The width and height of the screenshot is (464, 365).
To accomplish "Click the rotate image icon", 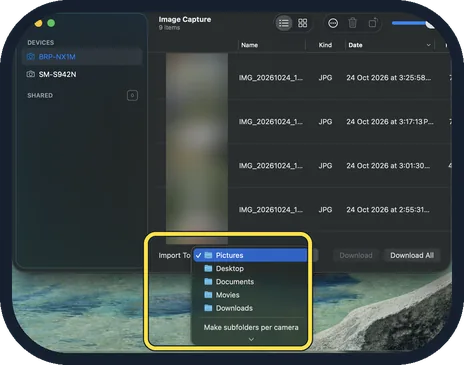I will 373,23.
